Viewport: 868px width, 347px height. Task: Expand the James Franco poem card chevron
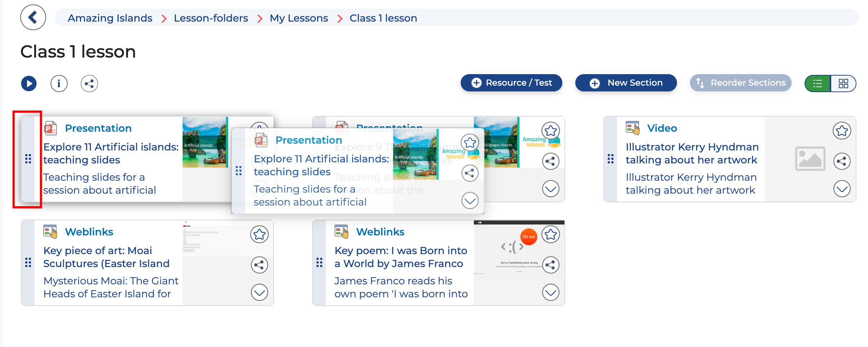550,292
